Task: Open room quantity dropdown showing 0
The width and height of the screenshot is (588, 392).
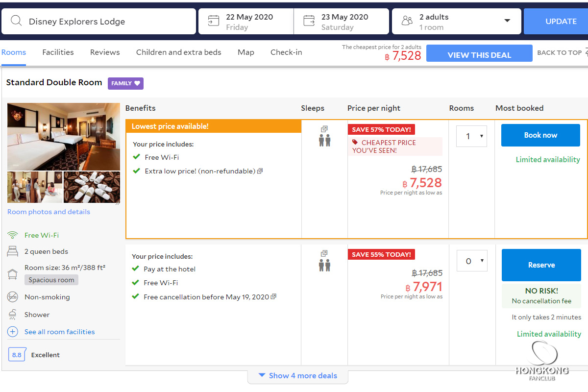Action: pyautogui.click(x=472, y=261)
